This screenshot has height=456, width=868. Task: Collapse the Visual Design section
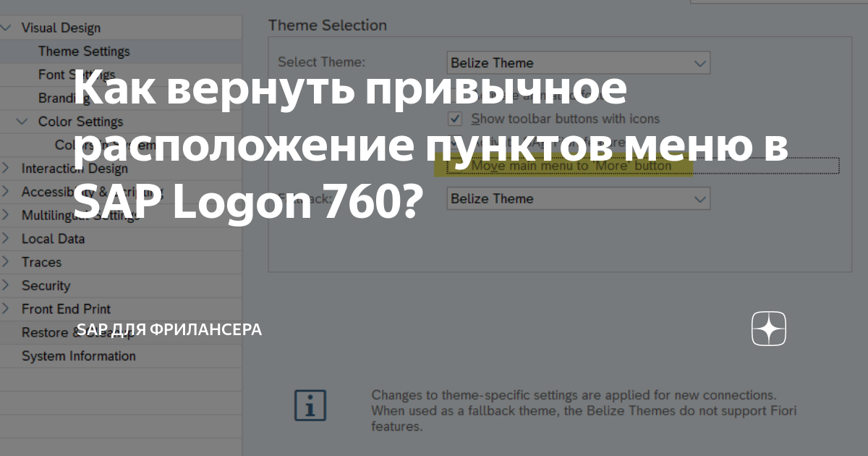tap(7, 27)
